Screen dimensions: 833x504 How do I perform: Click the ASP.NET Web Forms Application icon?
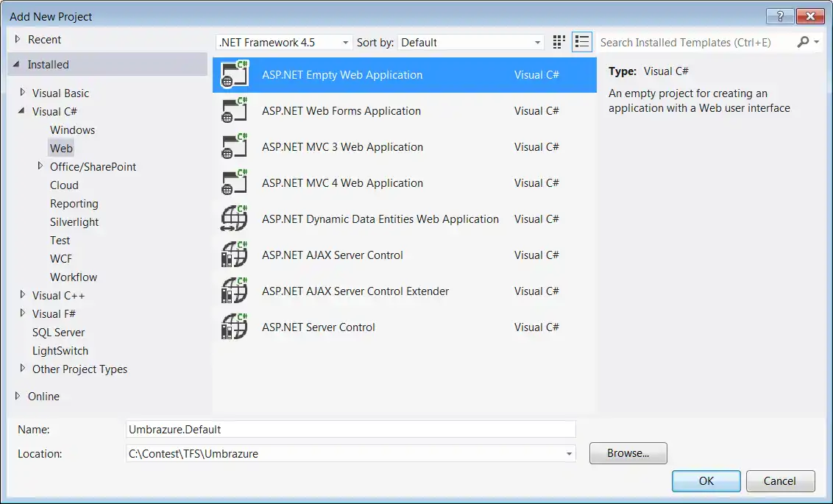click(234, 110)
